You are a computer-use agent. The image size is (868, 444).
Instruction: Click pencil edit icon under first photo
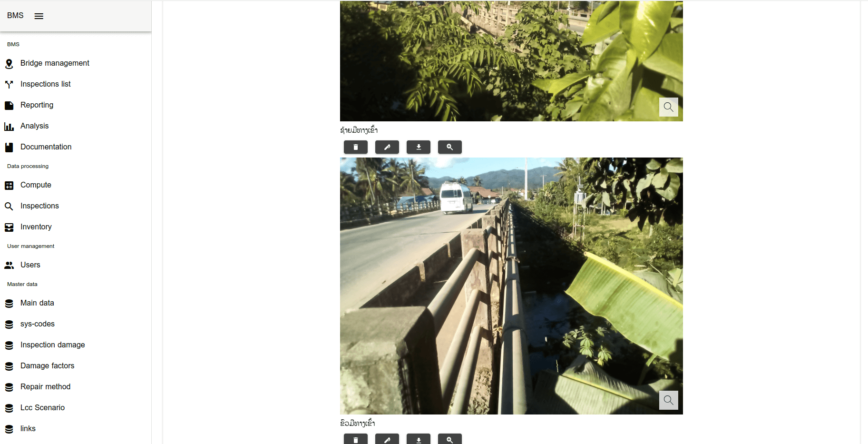point(387,147)
